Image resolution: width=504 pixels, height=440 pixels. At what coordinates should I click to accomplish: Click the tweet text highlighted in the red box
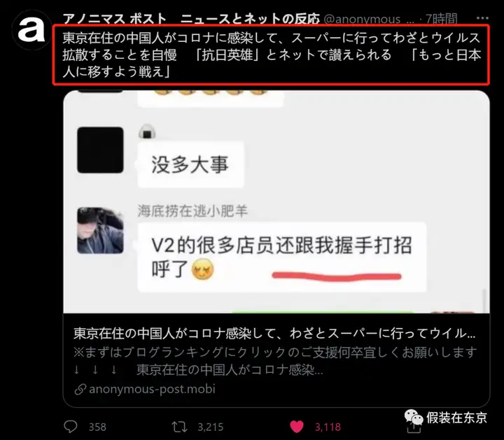272,55
